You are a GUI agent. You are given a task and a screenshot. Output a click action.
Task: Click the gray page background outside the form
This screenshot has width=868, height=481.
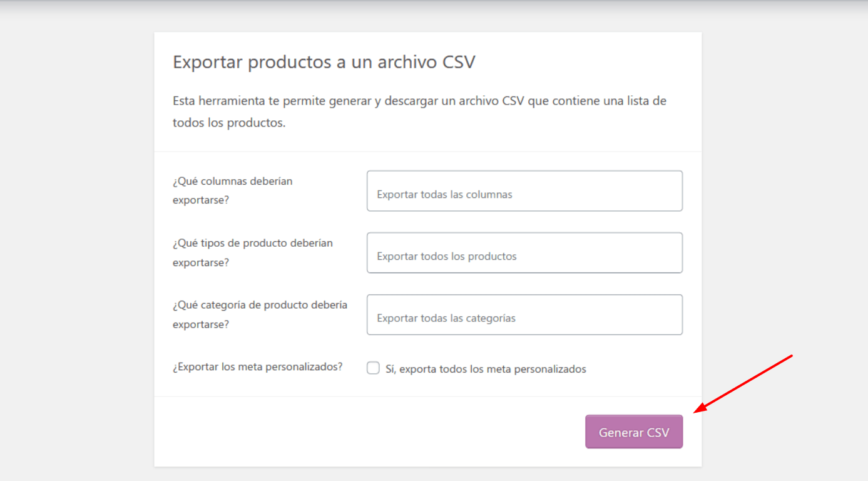pyautogui.click(x=76, y=251)
